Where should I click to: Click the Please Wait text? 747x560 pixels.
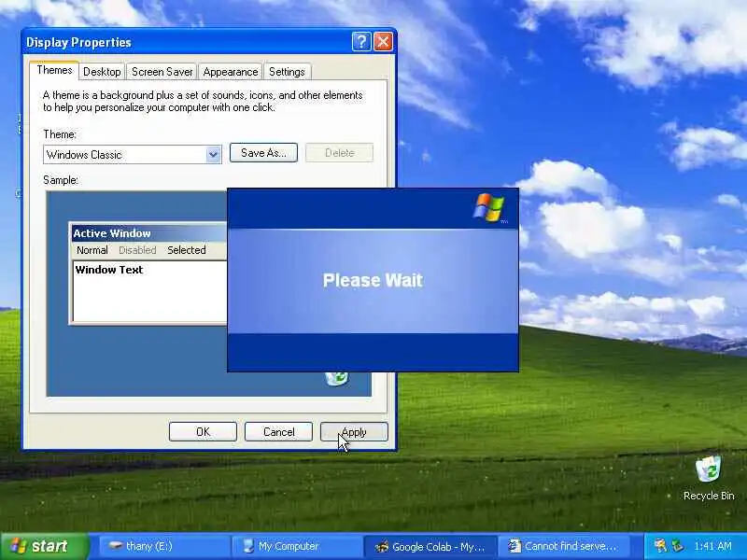373,280
